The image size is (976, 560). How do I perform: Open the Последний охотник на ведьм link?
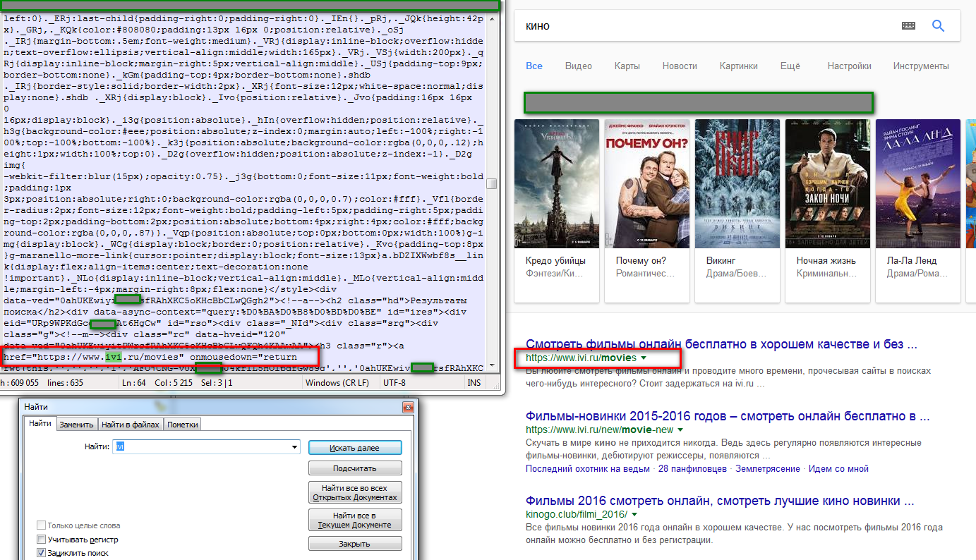(588, 469)
